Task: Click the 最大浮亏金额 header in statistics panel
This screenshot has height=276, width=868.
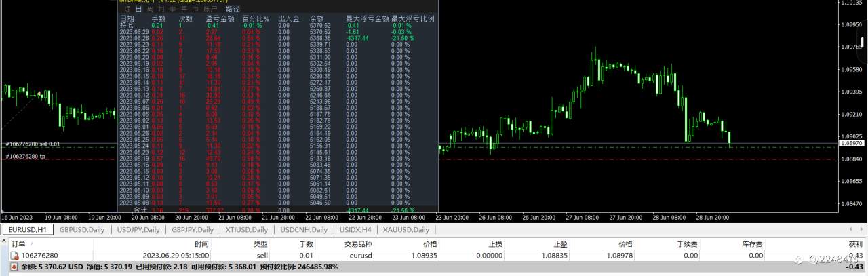Action: coord(367,19)
